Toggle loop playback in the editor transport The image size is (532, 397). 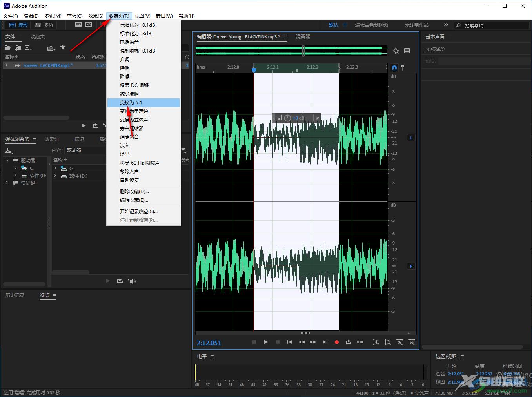click(348, 342)
